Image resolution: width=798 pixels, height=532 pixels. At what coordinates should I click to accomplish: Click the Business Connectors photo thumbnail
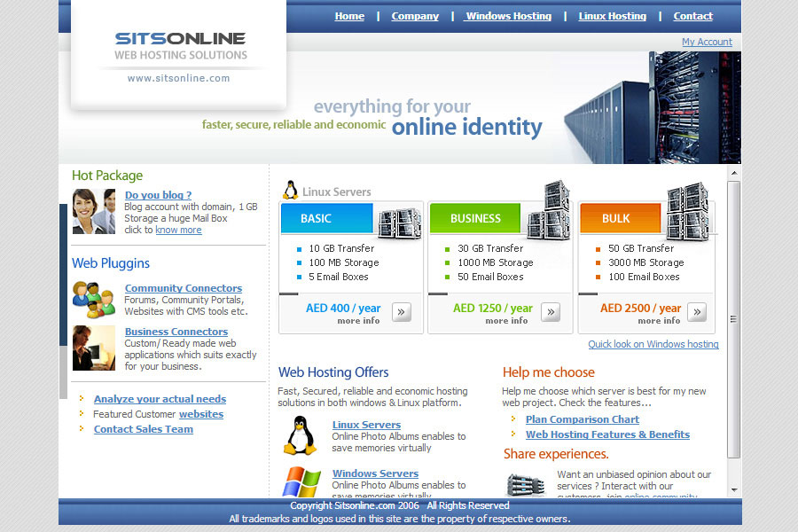coord(94,348)
